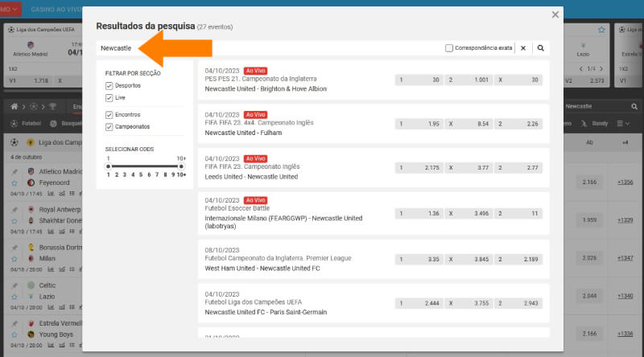The image size is (644, 357).
Task: Open the menu dropdown beside Bandy
Action: 623,124
